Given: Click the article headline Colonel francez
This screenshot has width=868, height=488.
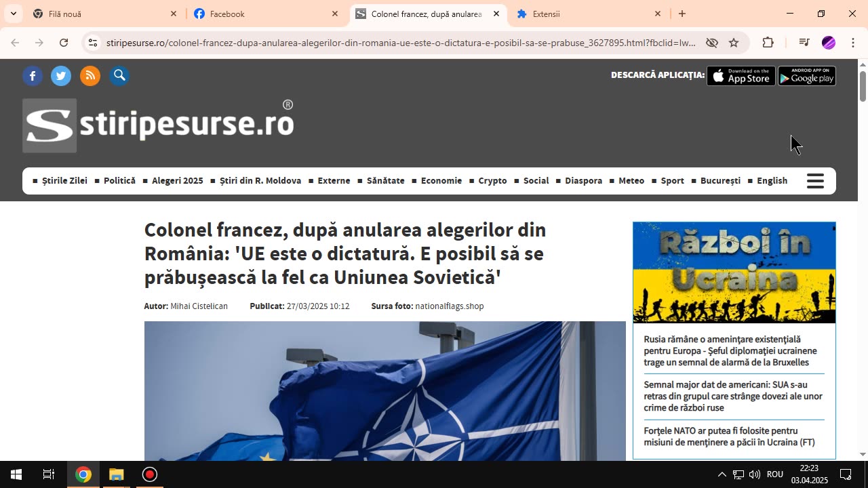Looking at the screenshot, I should pos(345,253).
